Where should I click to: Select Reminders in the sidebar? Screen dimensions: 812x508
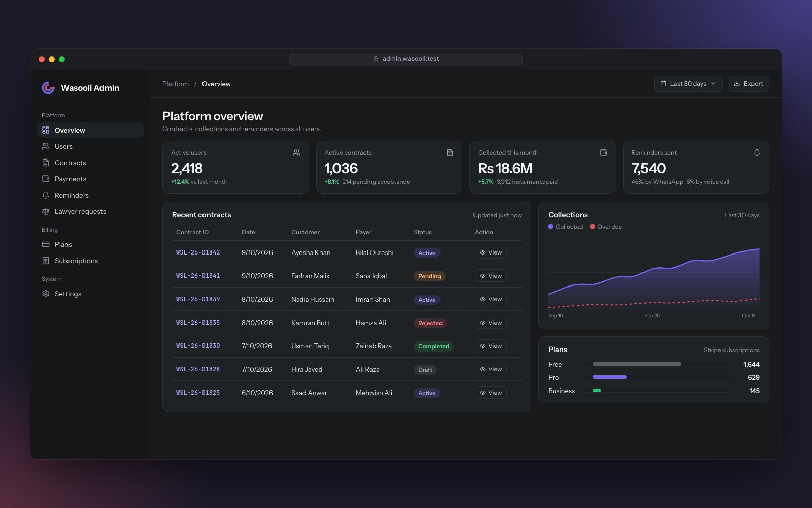coord(90,195)
